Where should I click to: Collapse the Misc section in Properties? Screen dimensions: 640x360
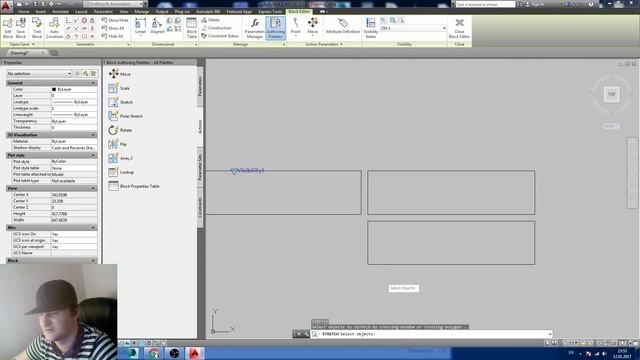coord(93,227)
